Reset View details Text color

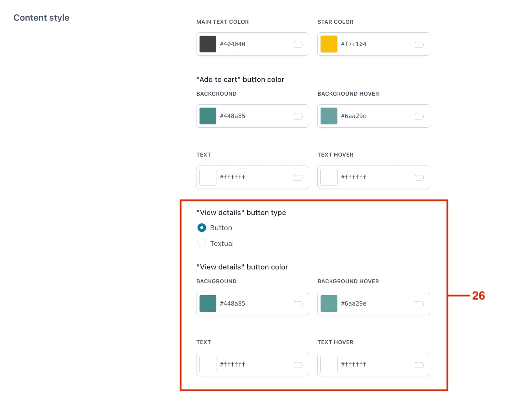[x=298, y=364]
